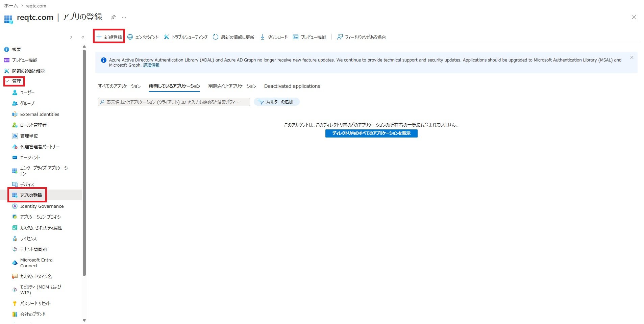Click the sidebar scroll down arrow
644x324 pixels.
coord(84,320)
